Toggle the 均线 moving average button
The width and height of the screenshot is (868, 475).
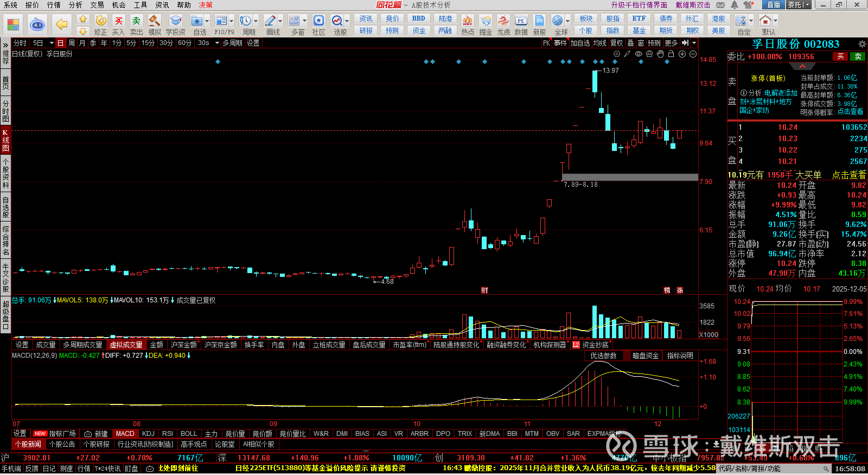coord(599,43)
